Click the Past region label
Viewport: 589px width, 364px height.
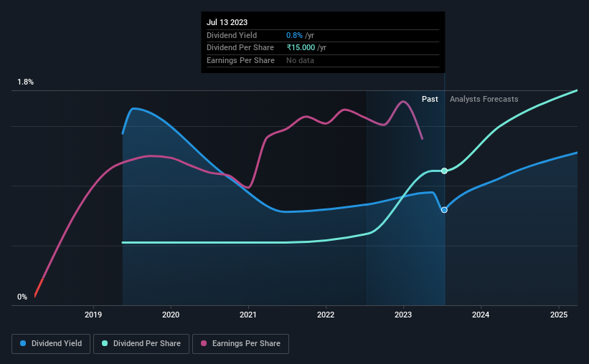tap(430, 99)
